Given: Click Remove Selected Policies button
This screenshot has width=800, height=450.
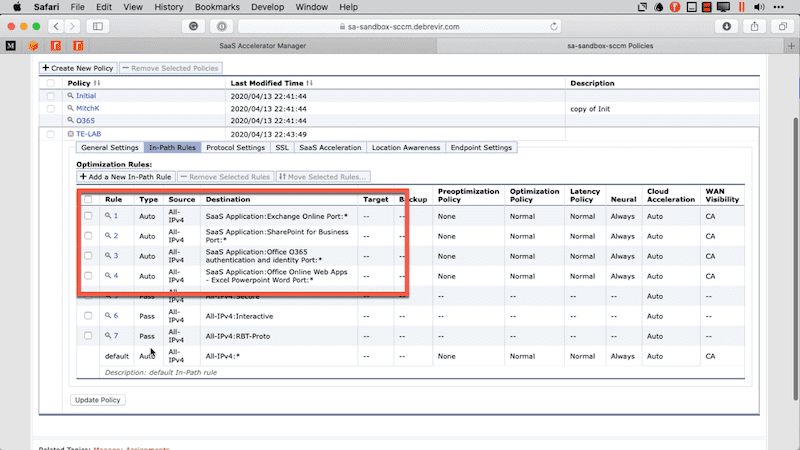Looking at the screenshot, I should coord(171,68).
